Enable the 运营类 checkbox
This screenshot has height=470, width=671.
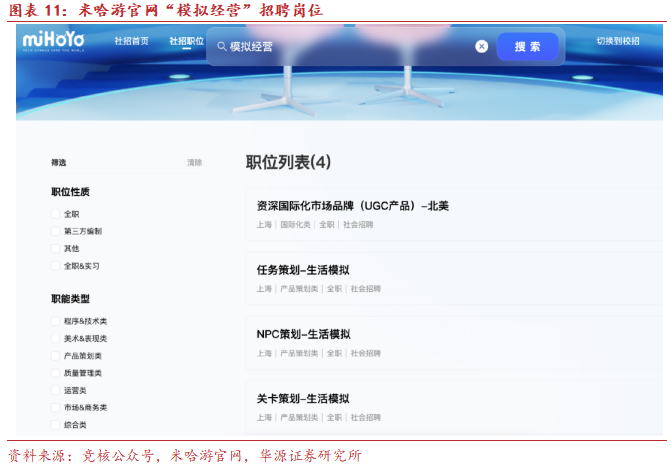(55, 390)
